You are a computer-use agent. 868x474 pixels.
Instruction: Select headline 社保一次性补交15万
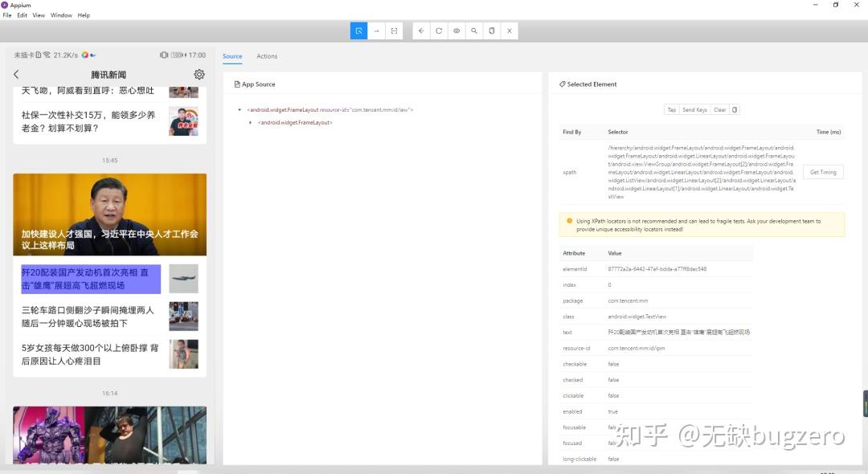[88, 121]
